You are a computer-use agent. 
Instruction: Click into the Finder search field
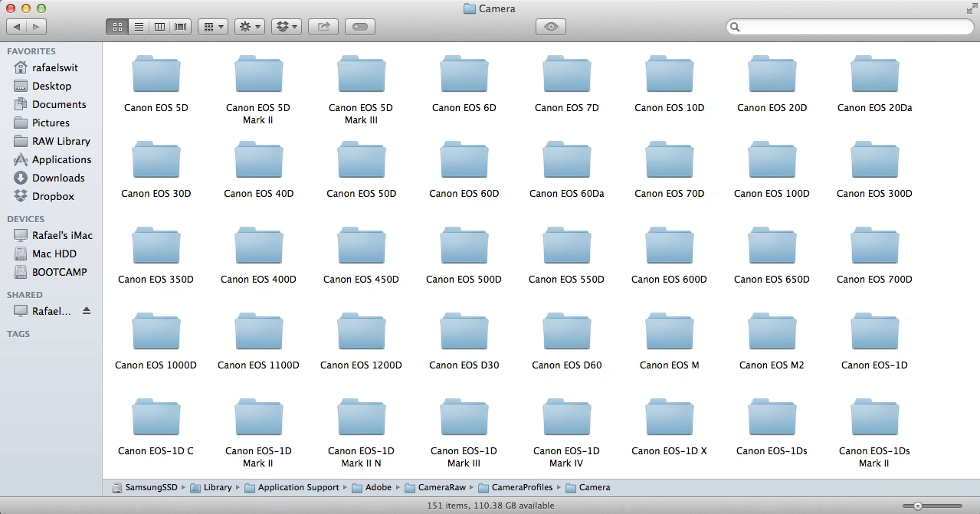click(849, 27)
